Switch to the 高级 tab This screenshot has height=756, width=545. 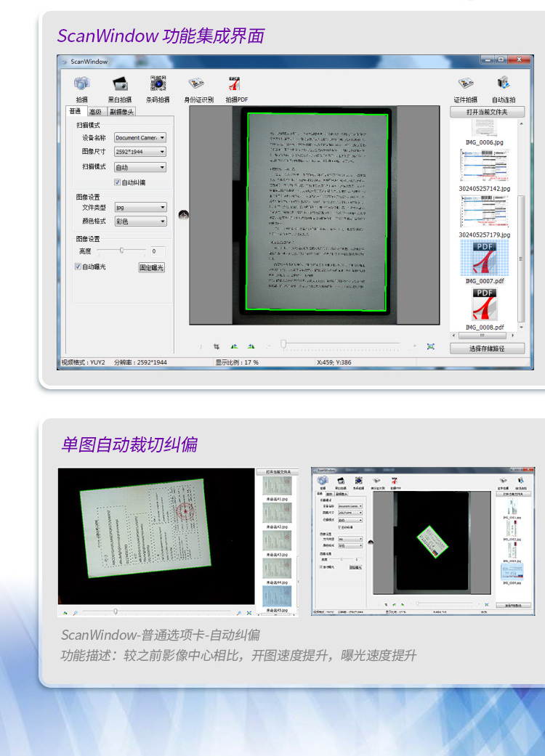tap(95, 112)
